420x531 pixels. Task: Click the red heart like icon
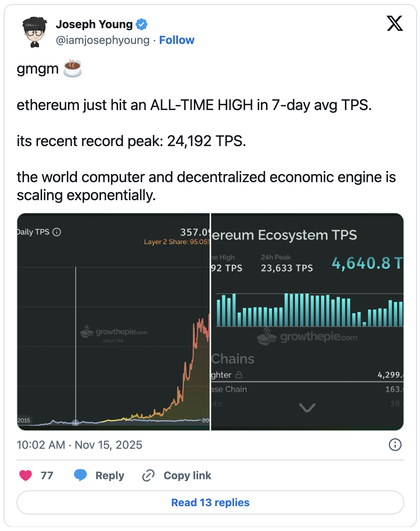point(26,475)
